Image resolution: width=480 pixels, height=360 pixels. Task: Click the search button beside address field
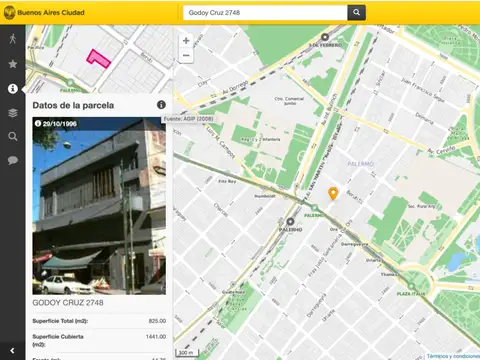pos(356,13)
